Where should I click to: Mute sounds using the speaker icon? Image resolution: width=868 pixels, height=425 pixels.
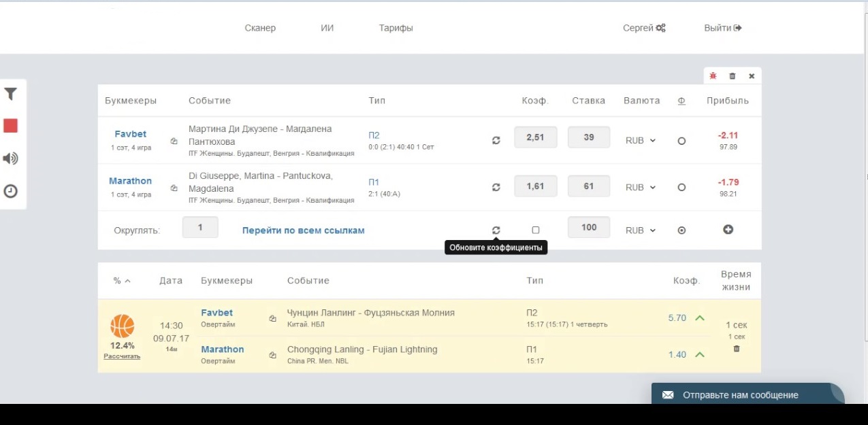click(x=10, y=158)
